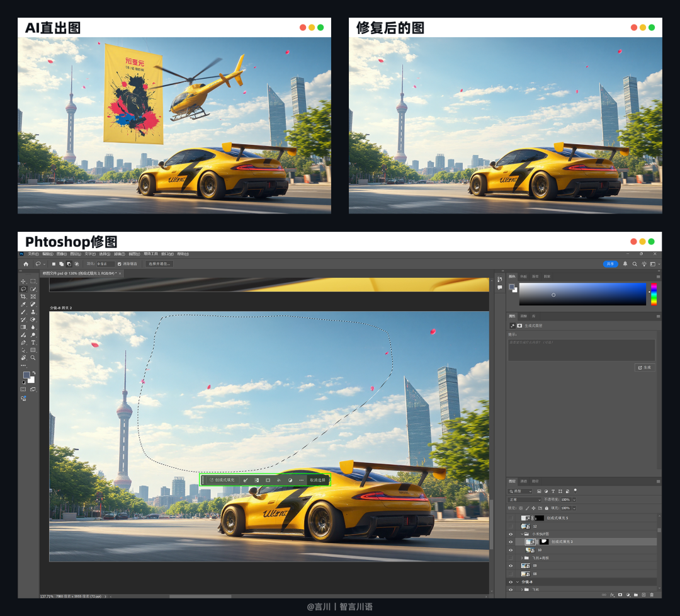Select the Move tool

point(23,281)
